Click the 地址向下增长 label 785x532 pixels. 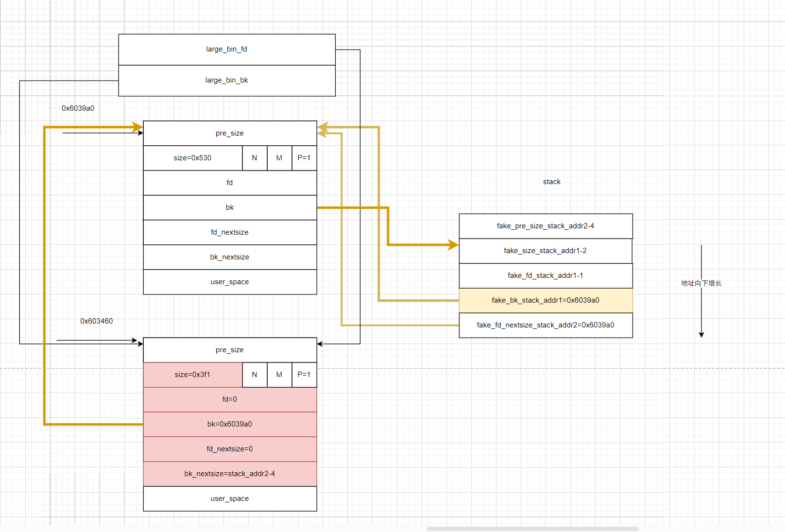tap(701, 283)
